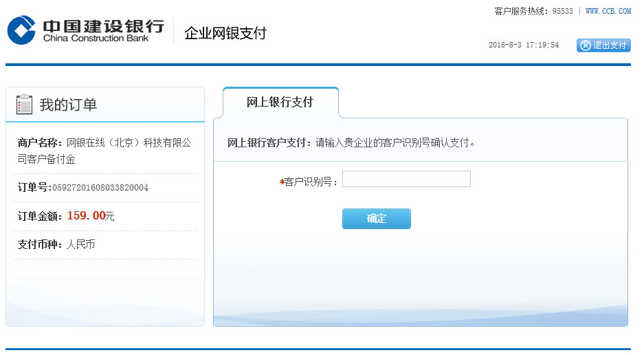This screenshot has height=355, width=644.
Task: Click the 2016-8-3 date and time stamp
Action: point(523,45)
